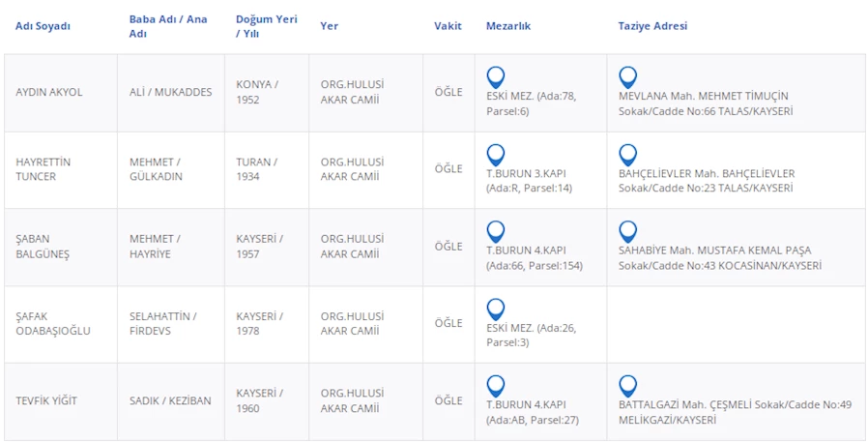The image size is (868, 442).
Task: Click condolence address pin for Tevfik Yiğit
Action: pos(628,386)
